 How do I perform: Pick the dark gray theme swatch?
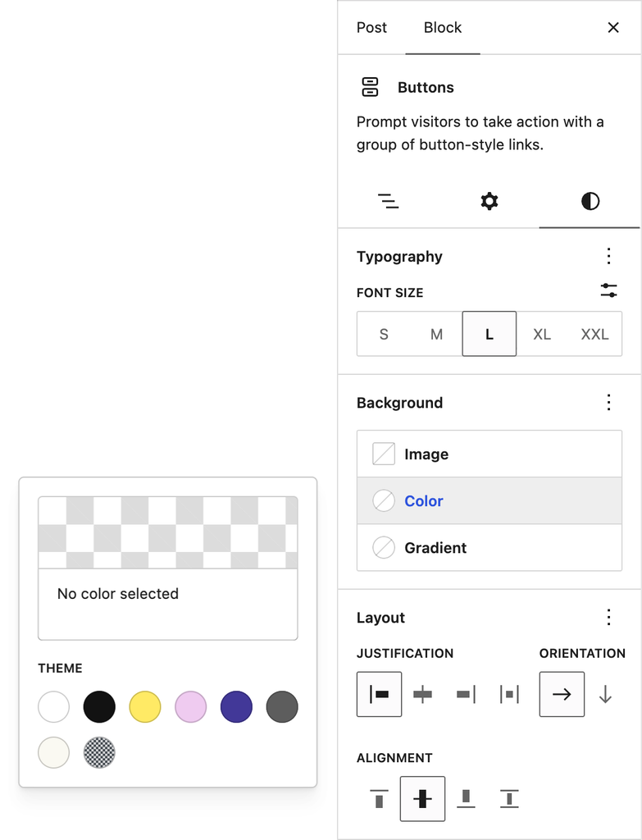(x=282, y=706)
